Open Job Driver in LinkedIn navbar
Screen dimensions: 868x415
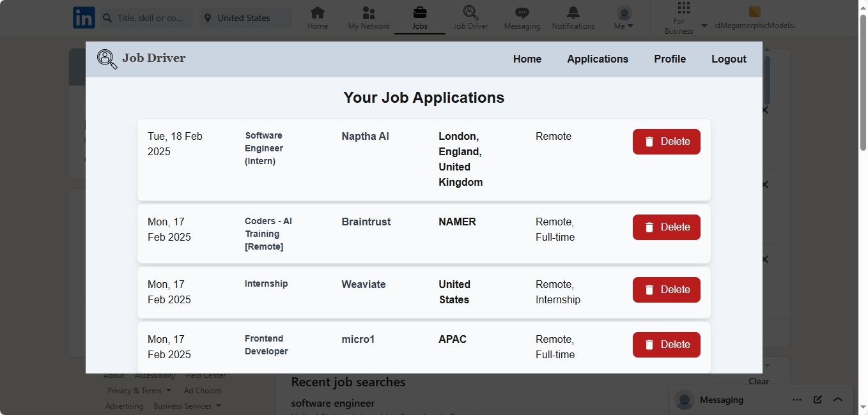[471, 18]
